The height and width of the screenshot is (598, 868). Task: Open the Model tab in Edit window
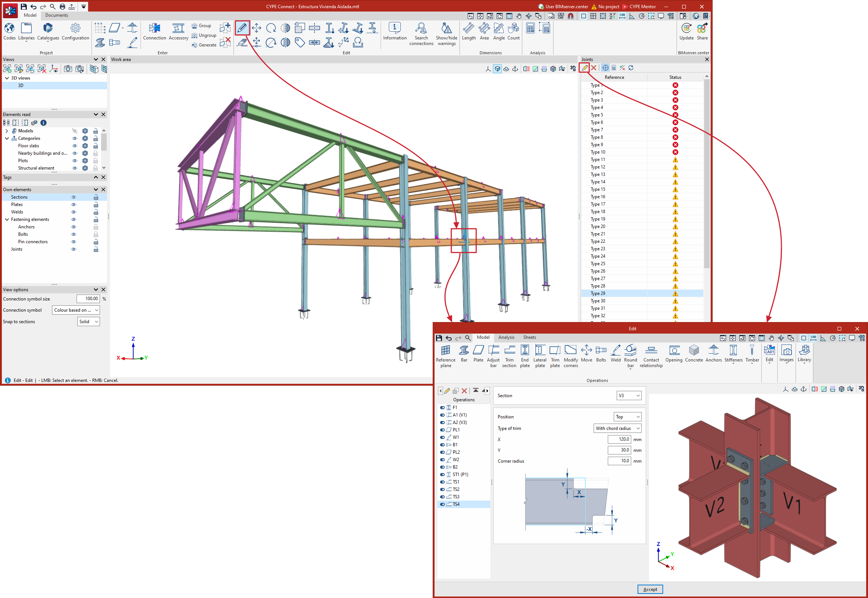coord(483,338)
